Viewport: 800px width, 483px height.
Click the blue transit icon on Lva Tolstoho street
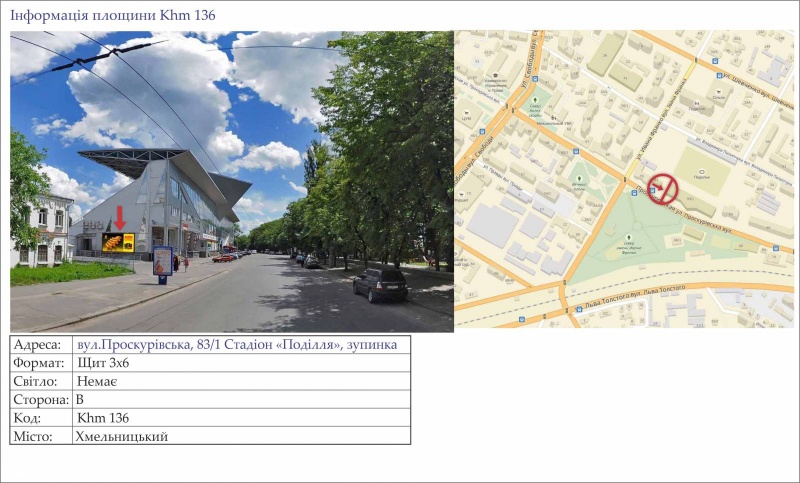click(579, 309)
